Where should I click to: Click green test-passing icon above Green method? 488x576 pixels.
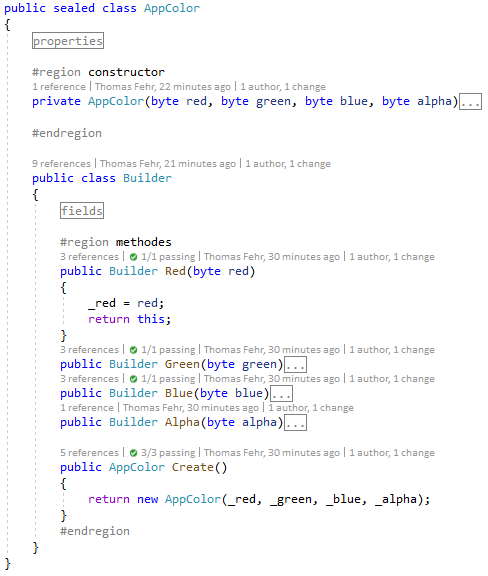pos(133,350)
